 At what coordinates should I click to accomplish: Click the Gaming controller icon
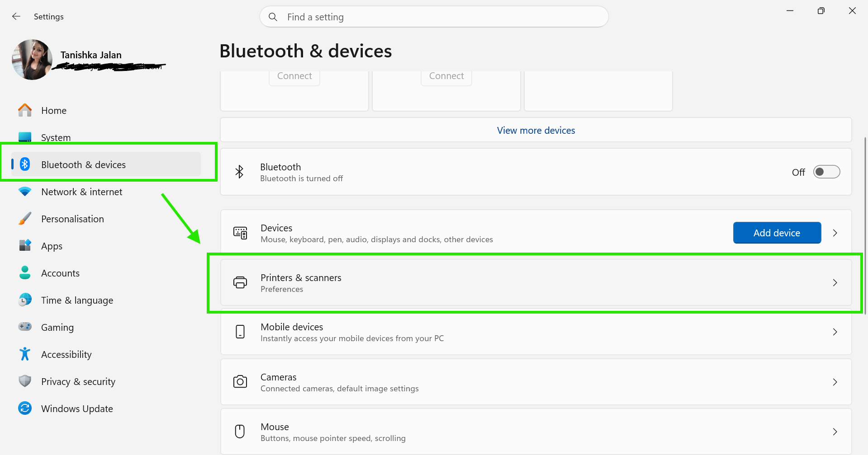25,326
